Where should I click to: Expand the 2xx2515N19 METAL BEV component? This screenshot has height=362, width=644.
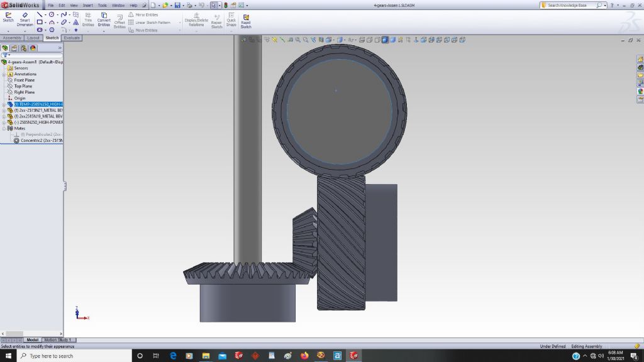click(x=4, y=116)
